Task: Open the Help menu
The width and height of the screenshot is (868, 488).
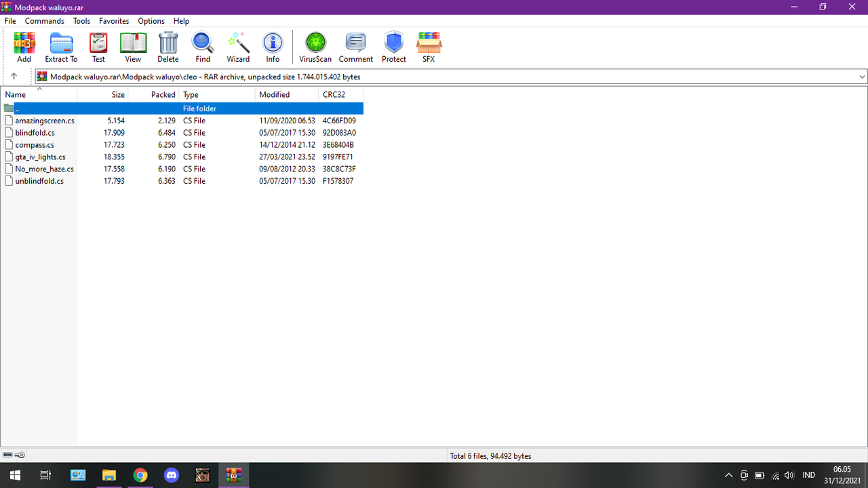Action: [181, 21]
